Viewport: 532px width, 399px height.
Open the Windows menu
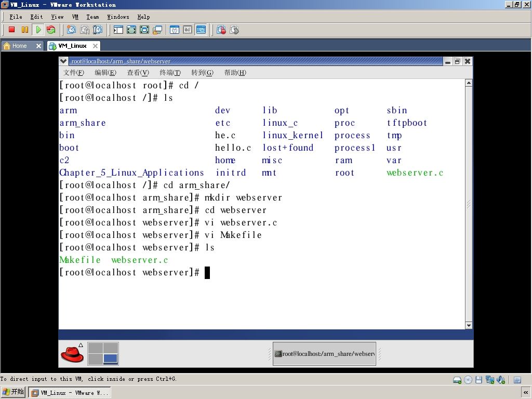(x=118, y=17)
